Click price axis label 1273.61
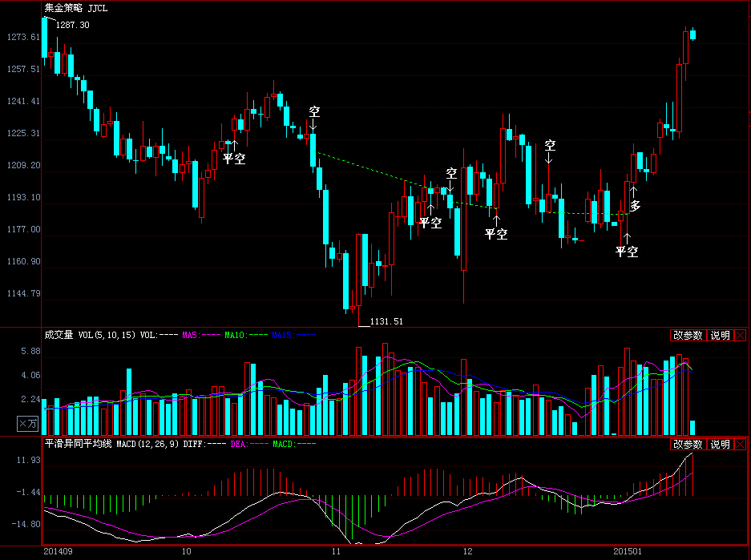The width and height of the screenshot is (751, 560). pos(23,38)
